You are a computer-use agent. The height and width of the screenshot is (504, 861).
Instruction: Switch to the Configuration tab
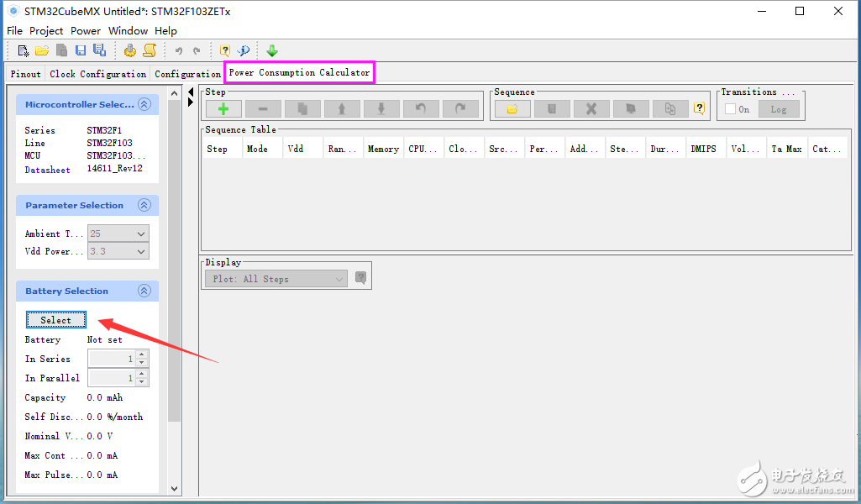pyautogui.click(x=187, y=74)
